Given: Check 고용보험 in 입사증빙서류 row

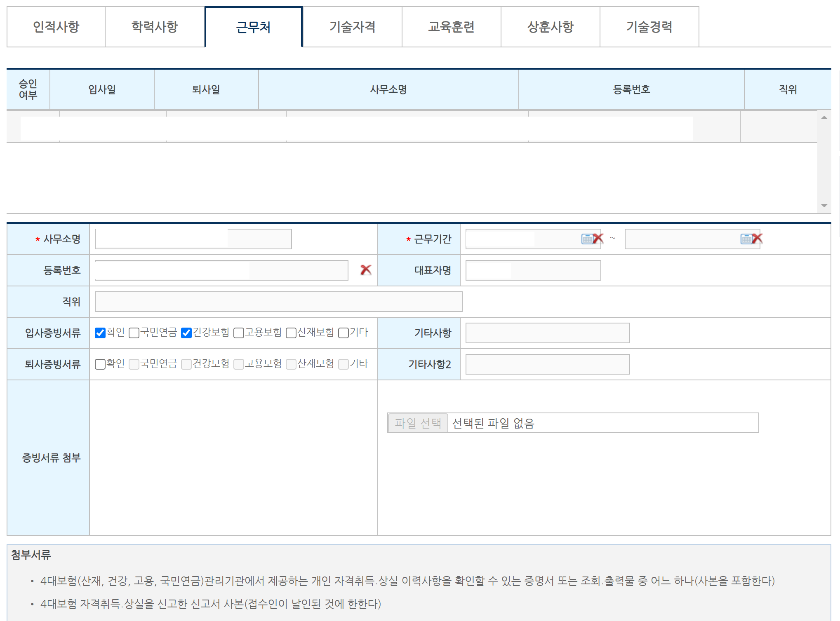Looking at the screenshot, I should 239,333.
